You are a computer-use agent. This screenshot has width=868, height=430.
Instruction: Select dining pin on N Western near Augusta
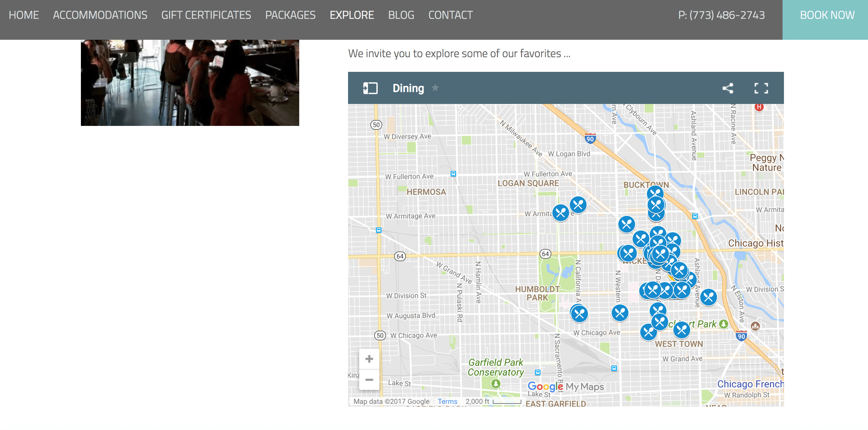620,313
